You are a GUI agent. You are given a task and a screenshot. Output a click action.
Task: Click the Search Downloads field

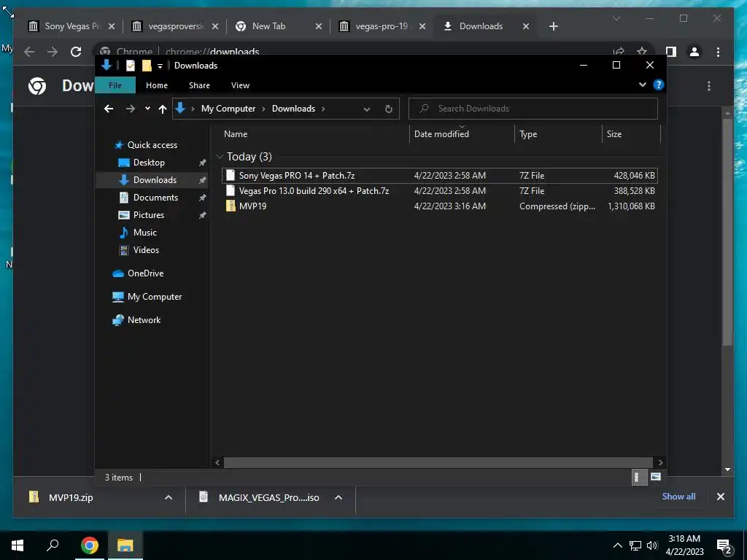point(533,109)
